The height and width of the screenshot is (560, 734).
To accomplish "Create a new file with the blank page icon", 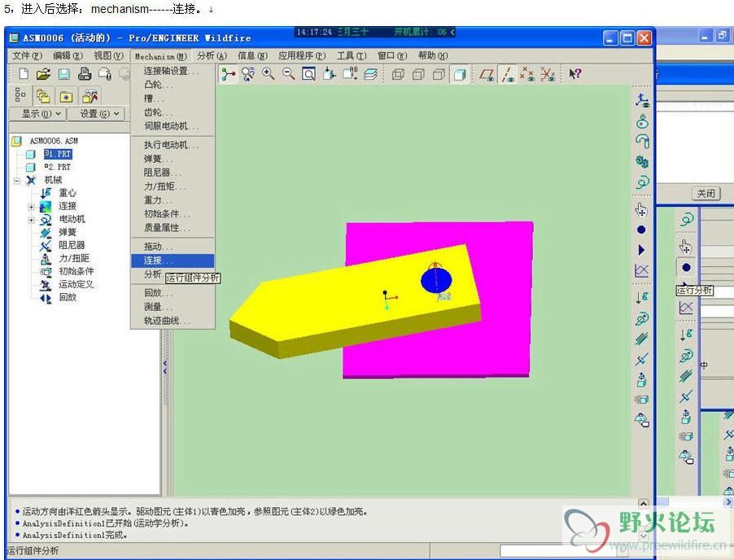I will [23, 74].
